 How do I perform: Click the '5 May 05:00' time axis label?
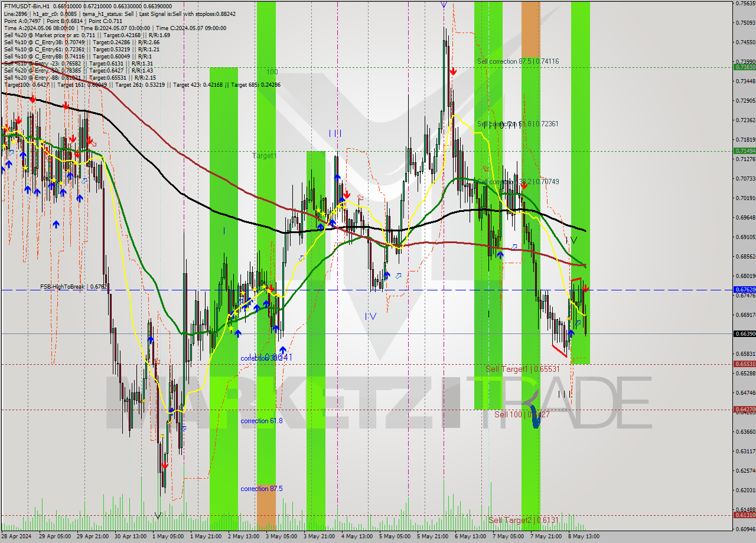point(395,537)
